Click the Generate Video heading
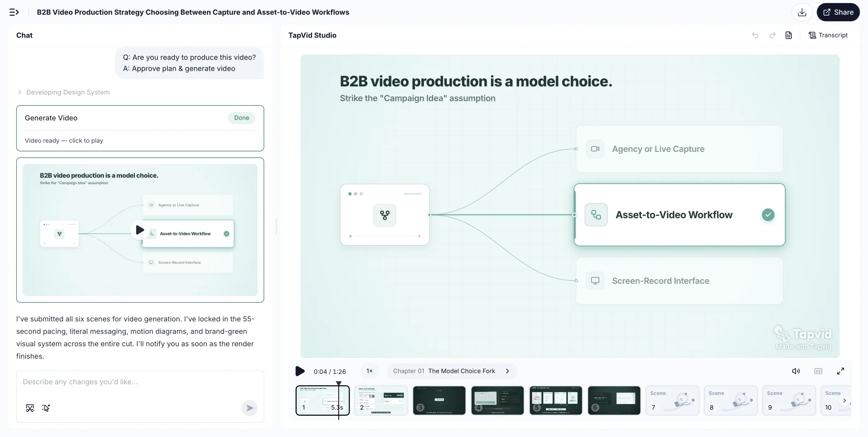The image size is (868, 437). tap(51, 118)
